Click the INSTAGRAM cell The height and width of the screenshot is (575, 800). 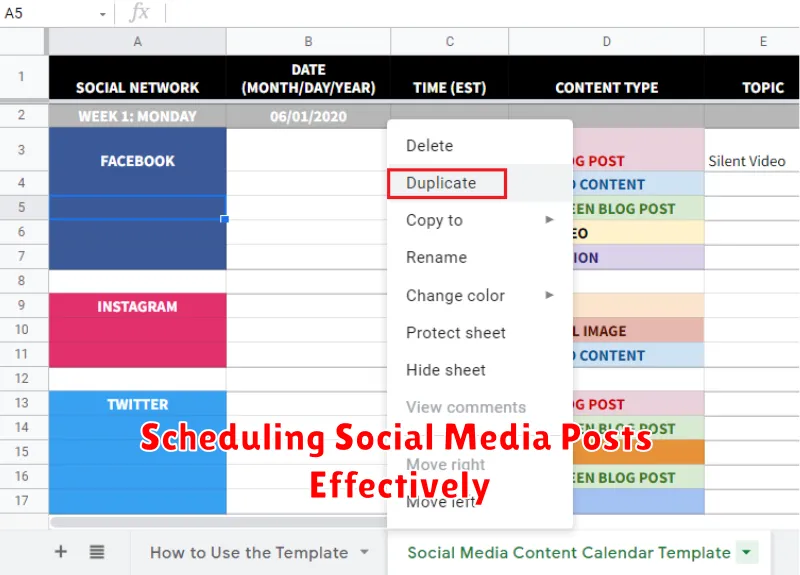tap(137, 306)
